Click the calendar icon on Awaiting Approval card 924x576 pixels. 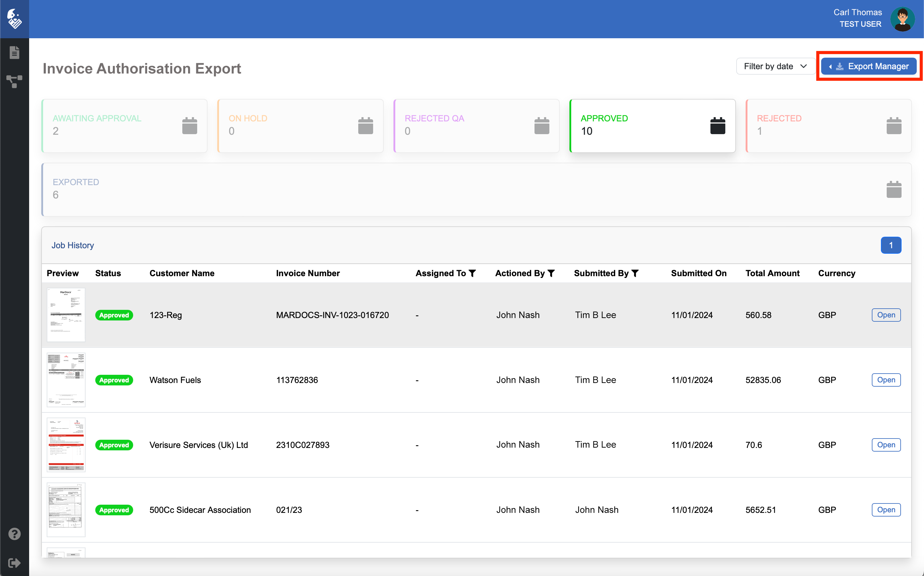point(190,126)
